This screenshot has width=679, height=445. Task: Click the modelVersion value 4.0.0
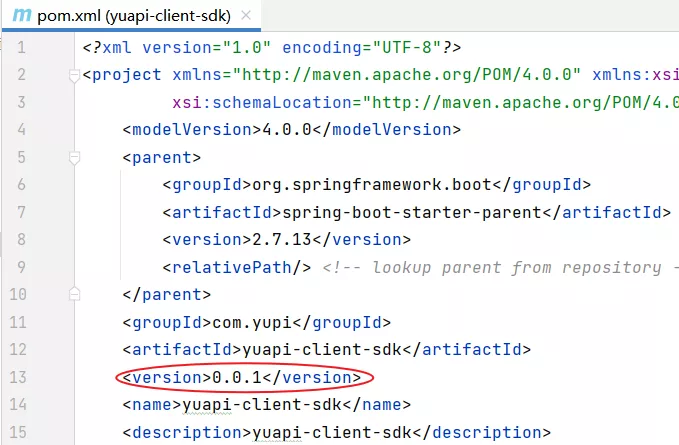287,129
